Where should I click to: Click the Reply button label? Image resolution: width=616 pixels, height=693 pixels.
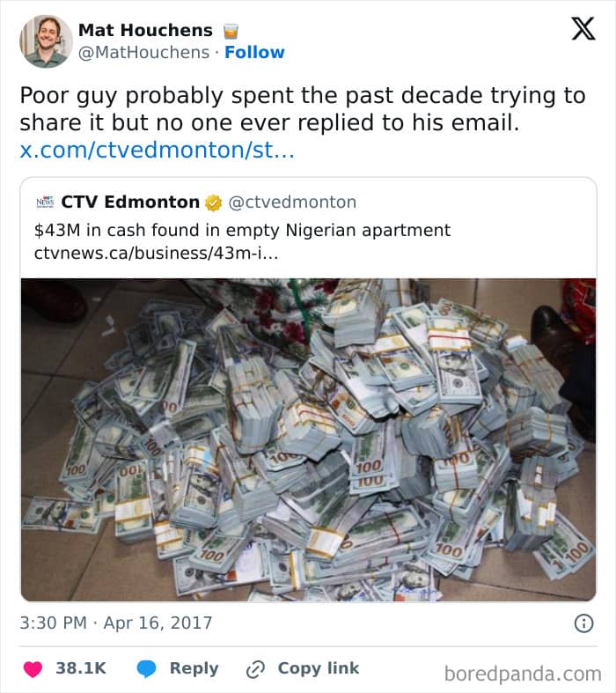point(194,668)
